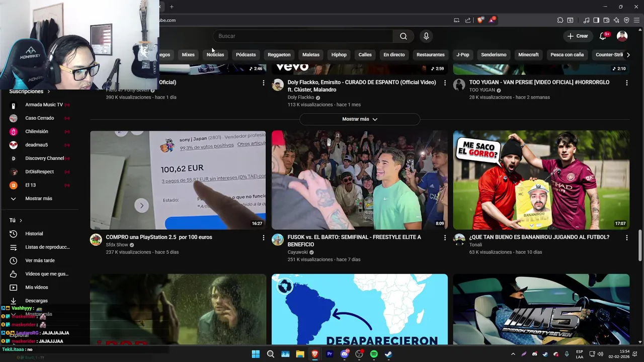Expand Suscripciones section chevron
This screenshot has height=362, width=644.
49,92
